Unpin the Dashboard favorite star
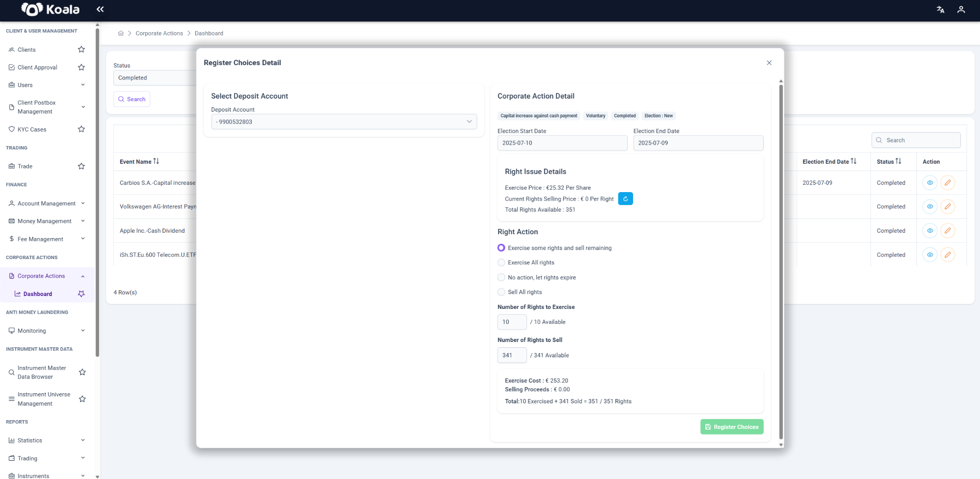The image size is (980, 479). (81, 294)
